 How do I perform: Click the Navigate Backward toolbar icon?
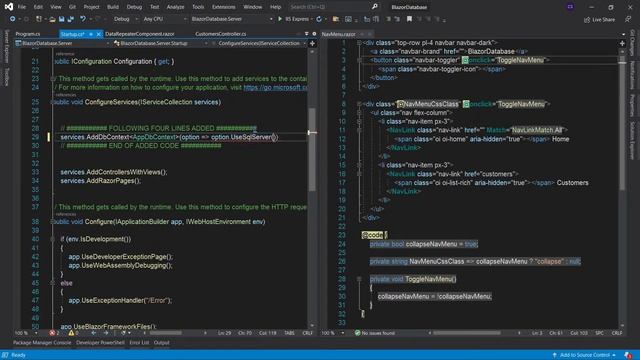tap(12, 19)
